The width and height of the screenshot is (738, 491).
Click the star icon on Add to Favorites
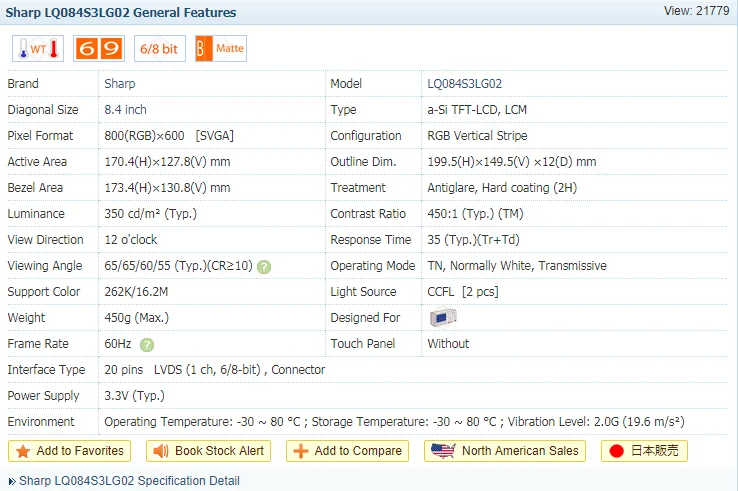point(23,451)
